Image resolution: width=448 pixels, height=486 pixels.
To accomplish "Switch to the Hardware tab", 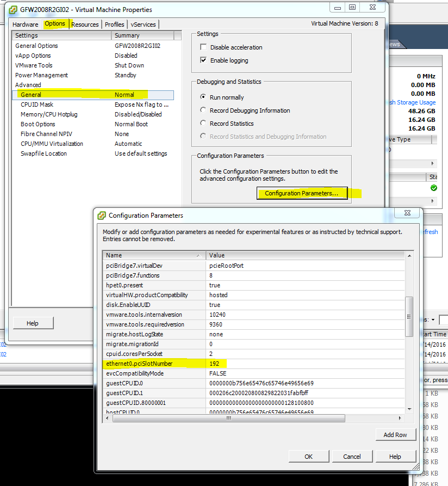I will pos(26,24).
